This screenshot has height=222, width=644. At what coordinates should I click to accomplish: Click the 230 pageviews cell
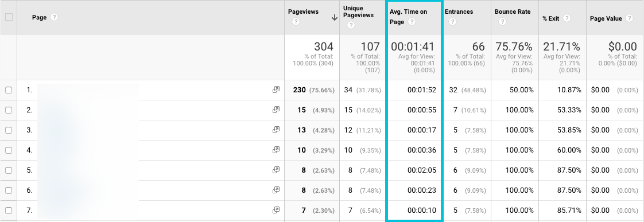coord(312,90)
